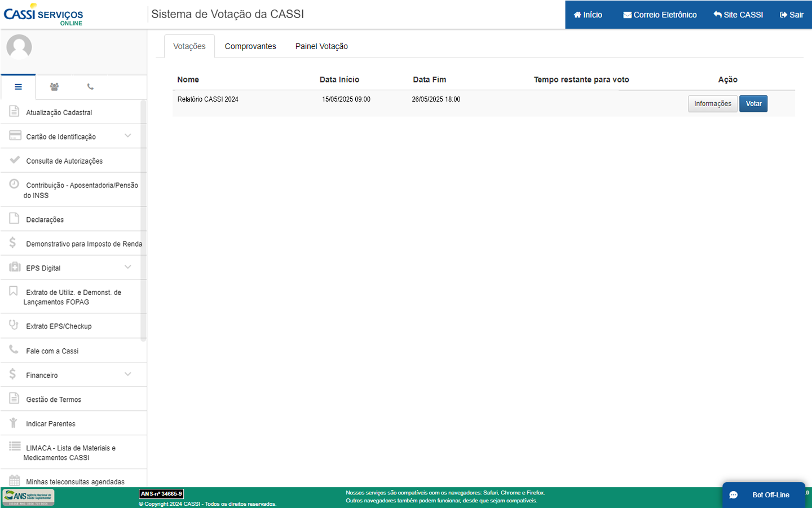Image resolution: width=812 pixels, height=508 pixels.
Task: Click the Extrato de Utiliz. bookmark icon
Action: tap(14, 291)
